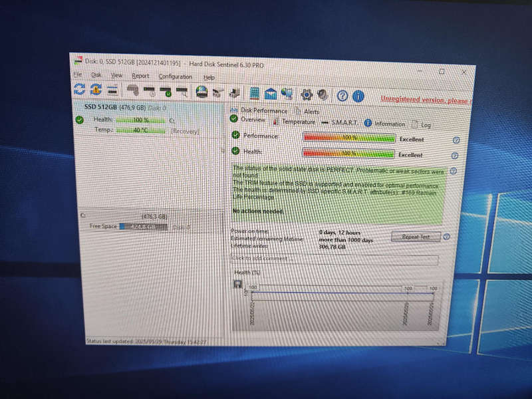Click the 'Health (%)' graph label

click(x=247, y=273)
